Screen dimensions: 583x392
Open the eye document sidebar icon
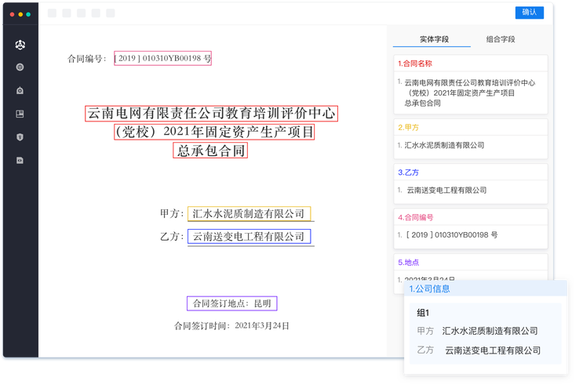click(20, 161)
